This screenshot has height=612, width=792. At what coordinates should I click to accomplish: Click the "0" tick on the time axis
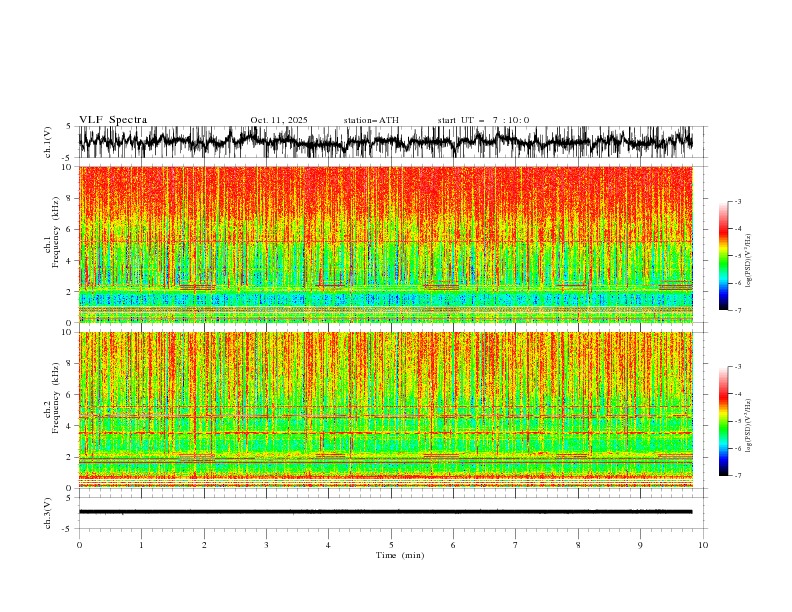coord(79,545)
